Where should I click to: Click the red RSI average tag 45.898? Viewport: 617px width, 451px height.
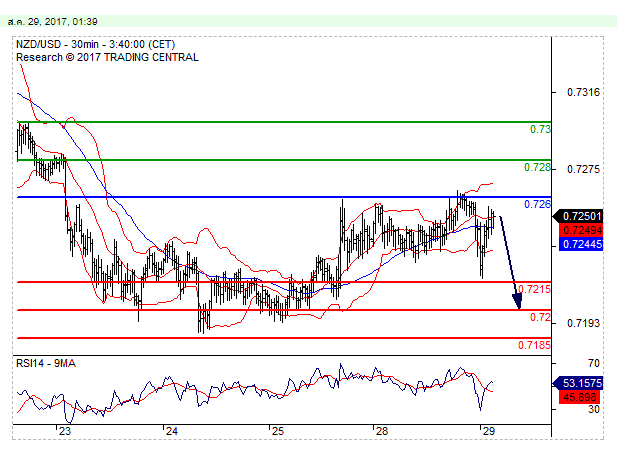pyautogui.click(x=580, y=397)
